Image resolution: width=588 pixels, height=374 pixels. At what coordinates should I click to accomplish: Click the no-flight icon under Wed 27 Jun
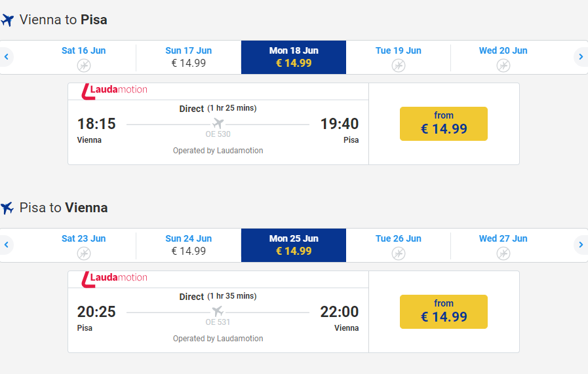[503, 253]
